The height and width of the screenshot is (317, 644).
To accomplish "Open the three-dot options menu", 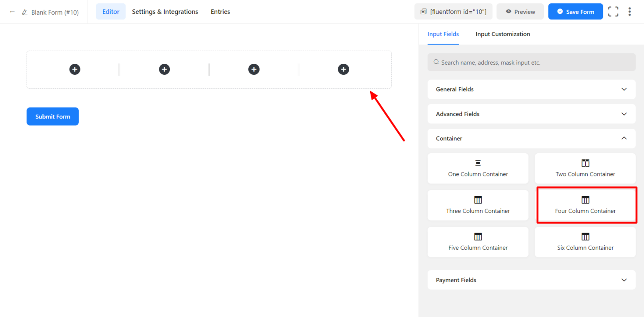I will pyautogui.click(x=630, y=11).
